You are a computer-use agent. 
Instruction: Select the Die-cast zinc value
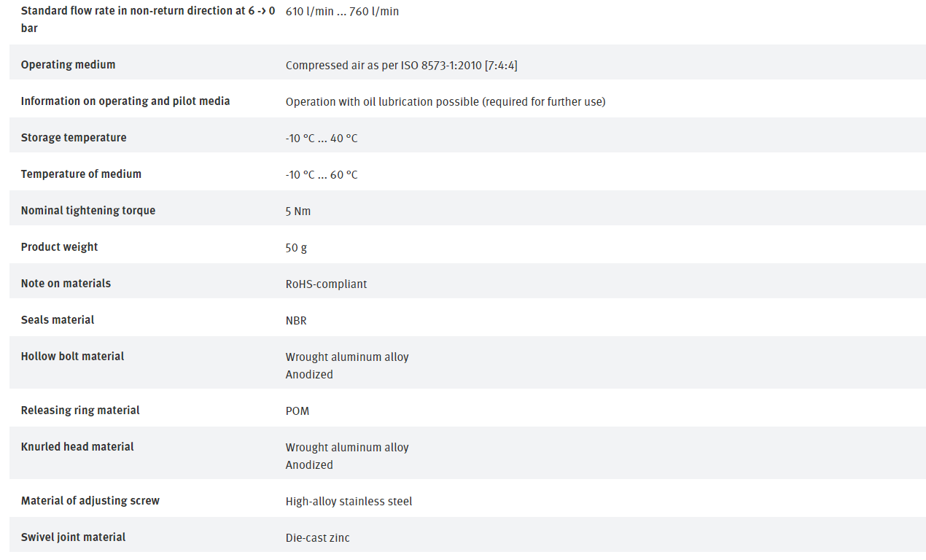click(x=317, y=538)
